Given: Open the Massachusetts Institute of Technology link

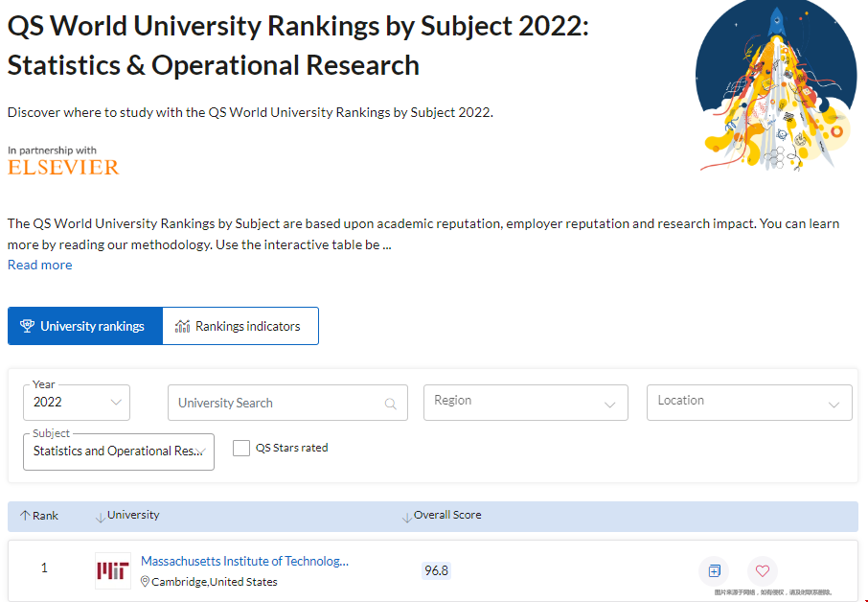Looking at the screenshot, I should [244, 561].
